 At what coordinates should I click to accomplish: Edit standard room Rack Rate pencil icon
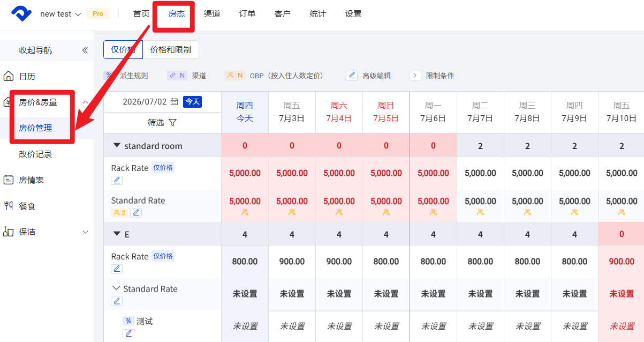(117, 180)
